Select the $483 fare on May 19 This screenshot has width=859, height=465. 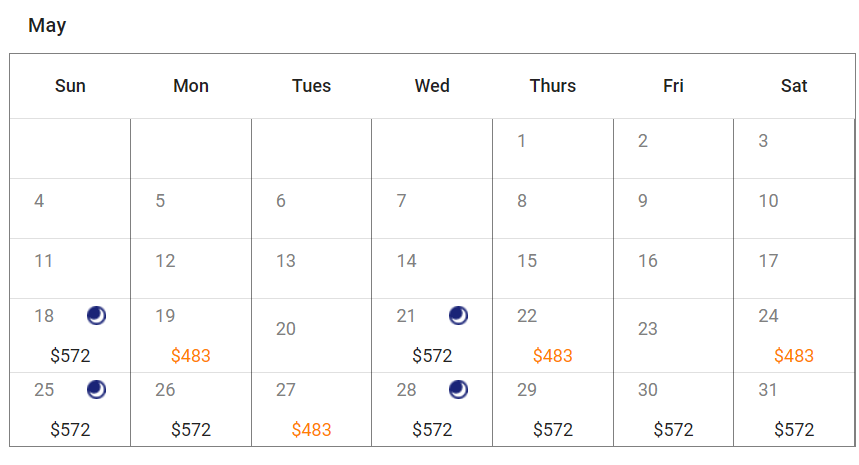(x=191, y=356)
